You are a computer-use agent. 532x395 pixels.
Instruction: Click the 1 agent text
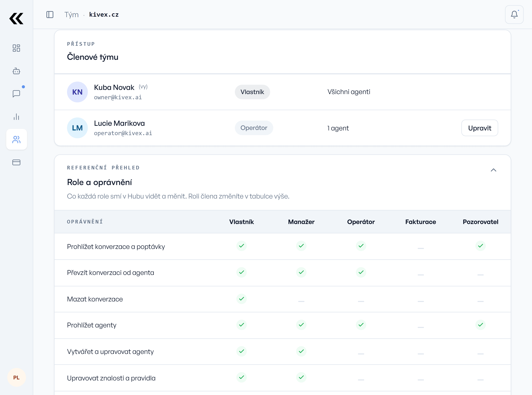338,128
